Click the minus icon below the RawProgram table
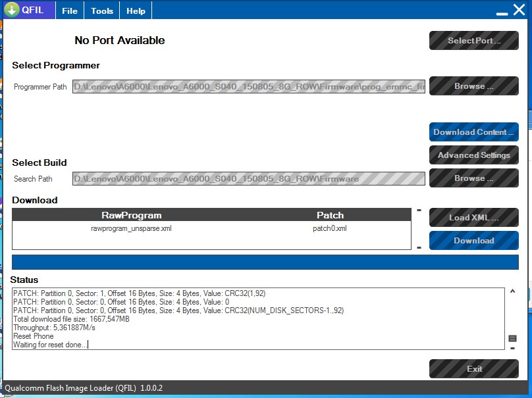The width and height of the screenshot is (532, 398). [x=419, y=247]
